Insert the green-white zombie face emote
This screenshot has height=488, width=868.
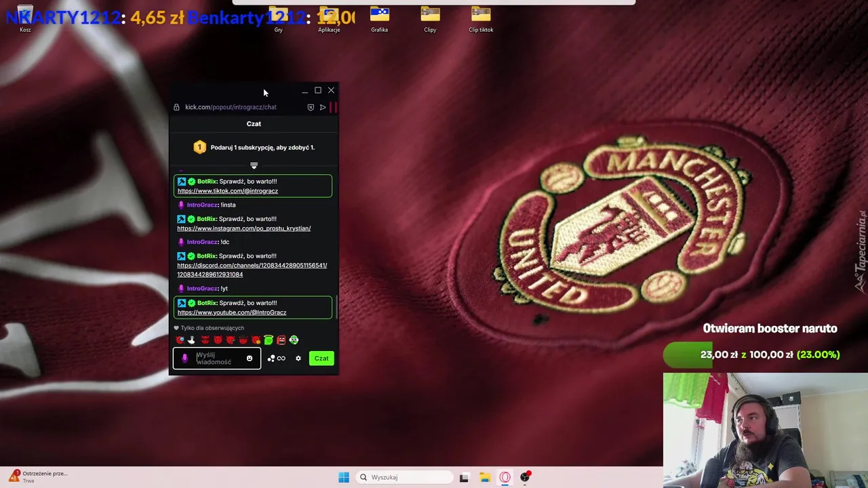click(x=294, y=340)
